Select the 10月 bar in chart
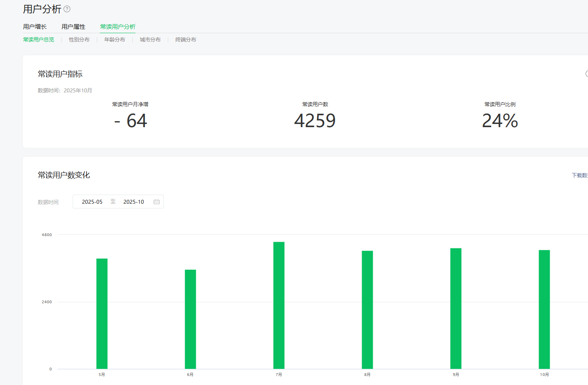Viewport: 588px width, 385px height. point(544,309)
